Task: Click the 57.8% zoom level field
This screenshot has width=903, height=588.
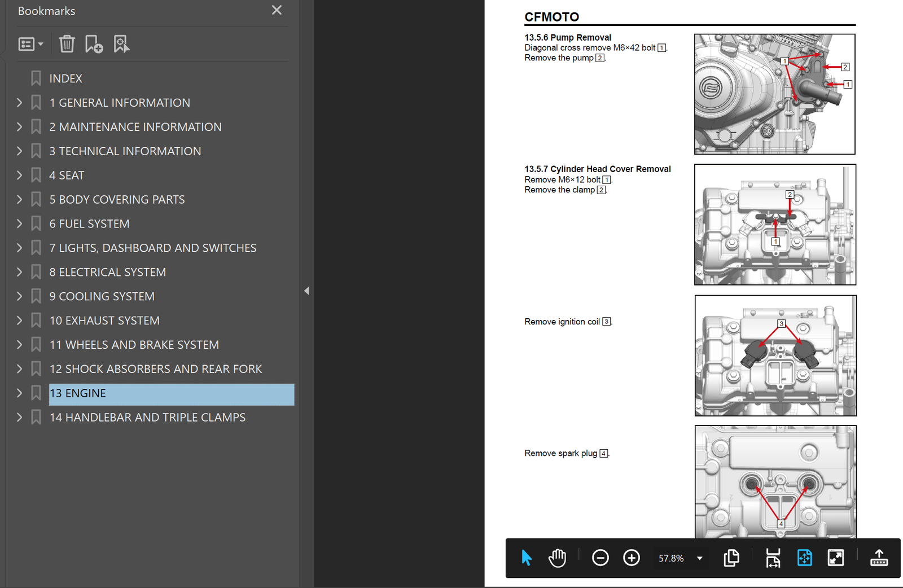Action: coord(671,558)
